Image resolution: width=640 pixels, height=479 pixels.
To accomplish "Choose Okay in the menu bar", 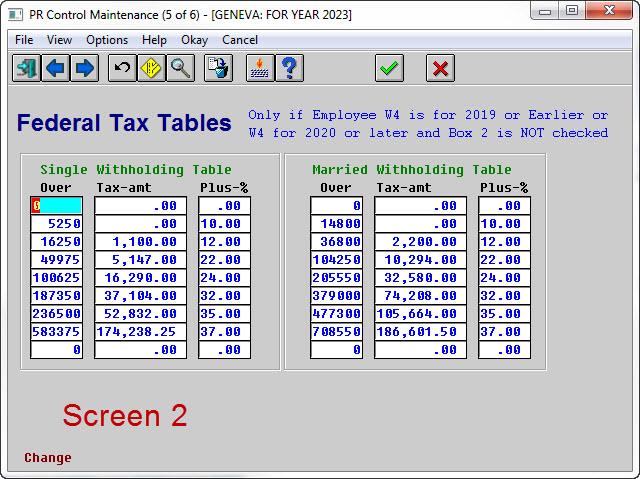I will coord(194,40).
